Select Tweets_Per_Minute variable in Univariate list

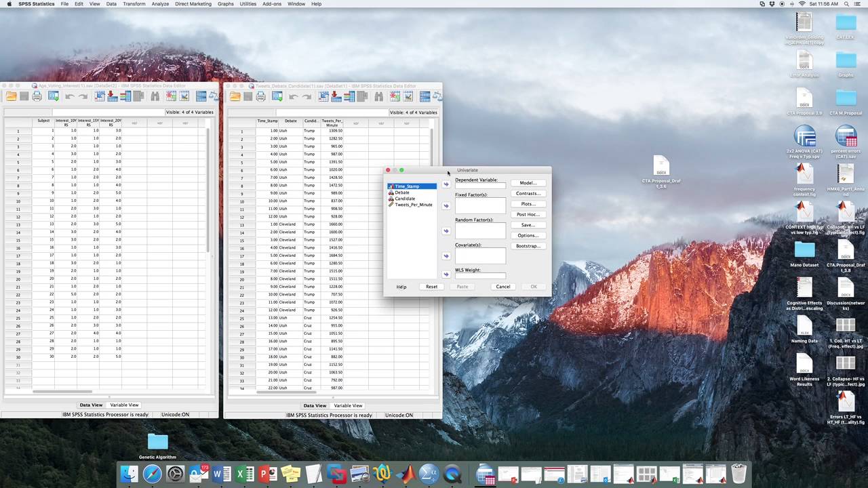(x=412, y=205)
